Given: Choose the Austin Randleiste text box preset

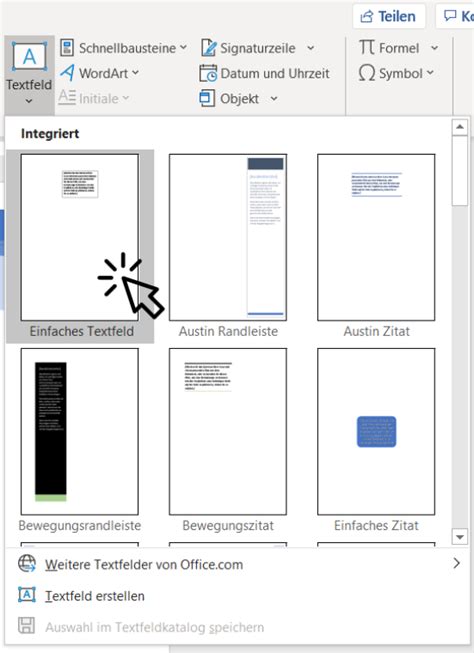Looking at the screenshot, I should point(228,237).
